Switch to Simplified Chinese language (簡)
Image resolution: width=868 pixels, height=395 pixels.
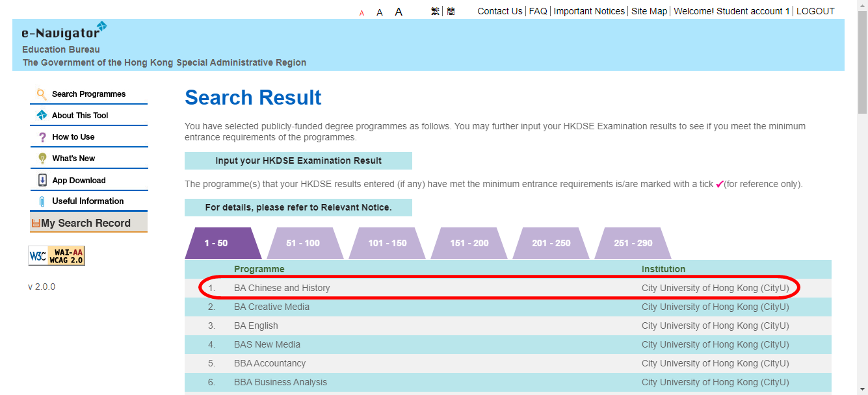coord(451,11)
